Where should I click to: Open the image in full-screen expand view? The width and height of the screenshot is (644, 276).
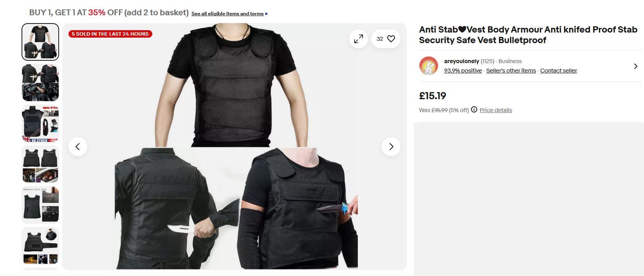tap(358, 39)
